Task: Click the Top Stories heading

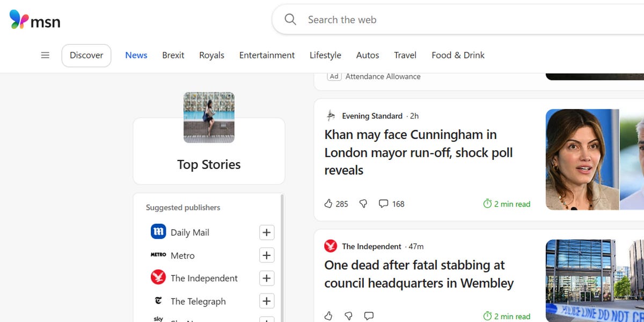Action: click(x=209, y=165)
